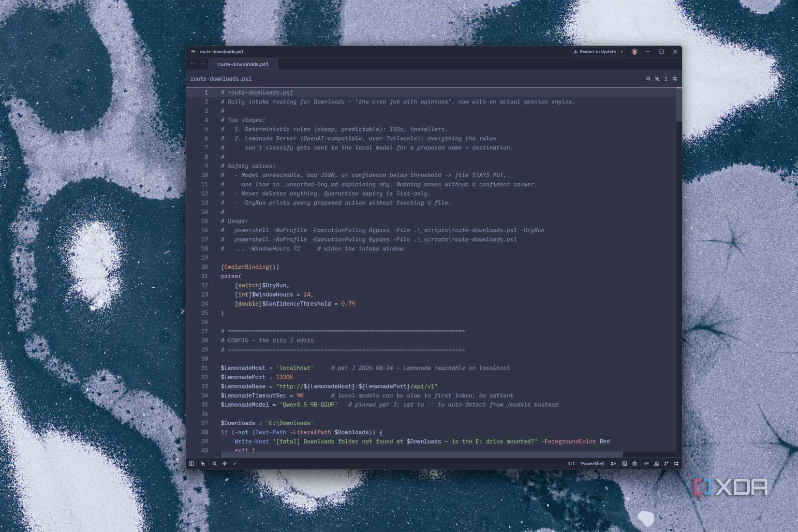Dismiss the Restart to Update notice

click(x=621, y=52)
